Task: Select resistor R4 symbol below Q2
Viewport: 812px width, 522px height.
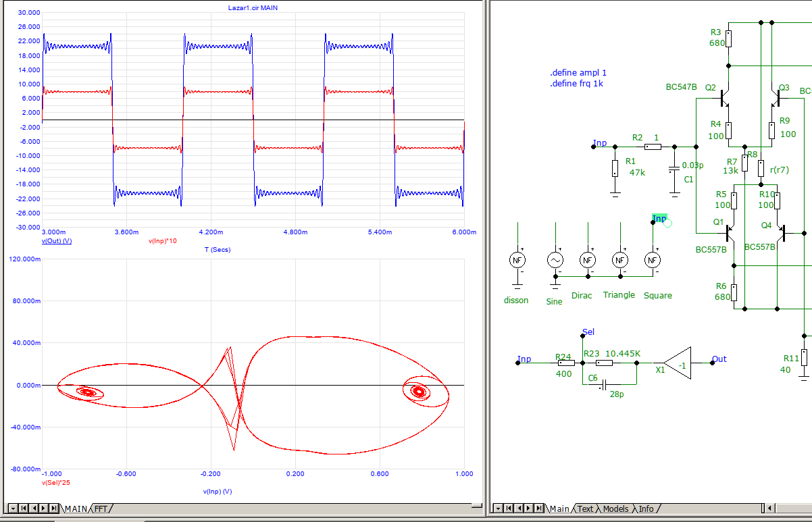Action: [729, 130]
